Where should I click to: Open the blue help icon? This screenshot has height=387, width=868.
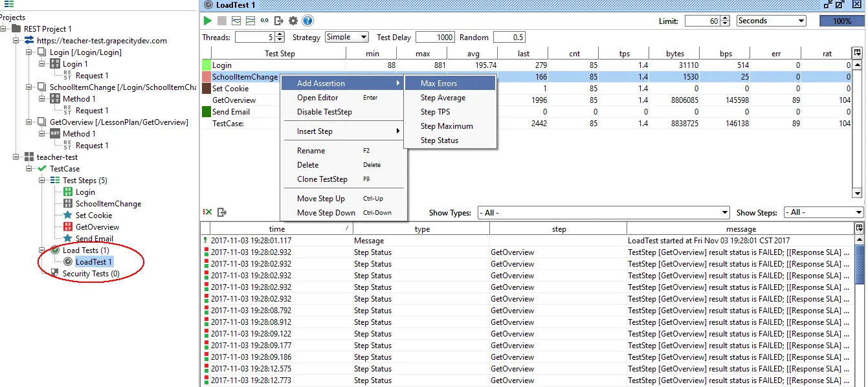[x=308, y=21]
